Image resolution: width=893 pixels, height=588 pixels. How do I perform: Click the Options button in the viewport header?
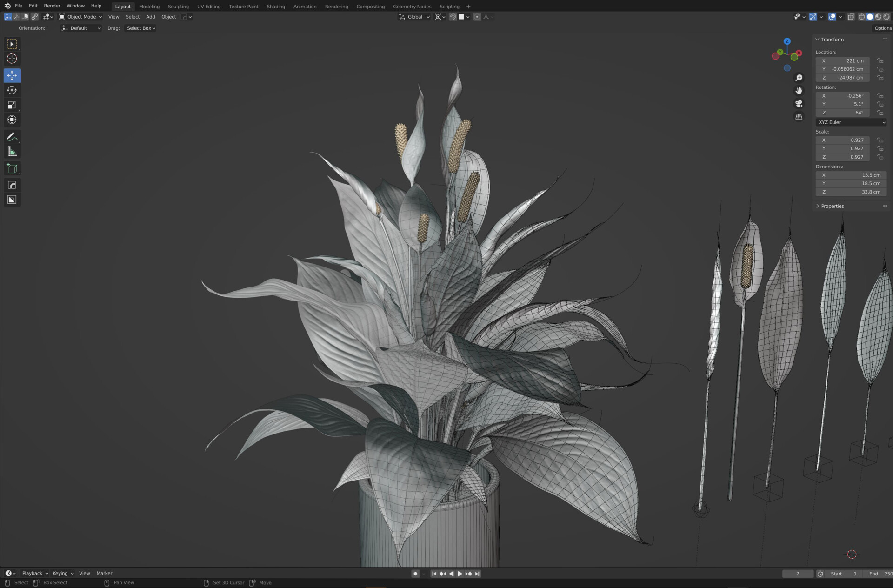[x=882, y=28]
